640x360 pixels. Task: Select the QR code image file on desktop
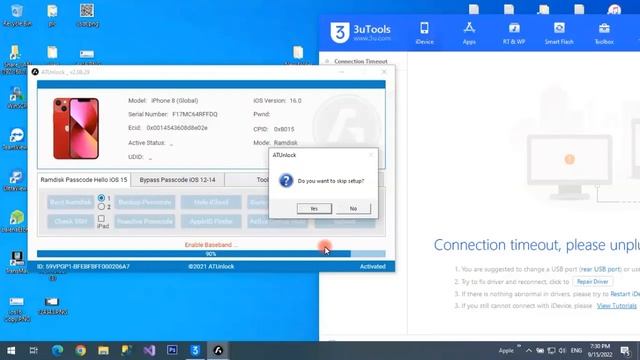coord(87,15)
